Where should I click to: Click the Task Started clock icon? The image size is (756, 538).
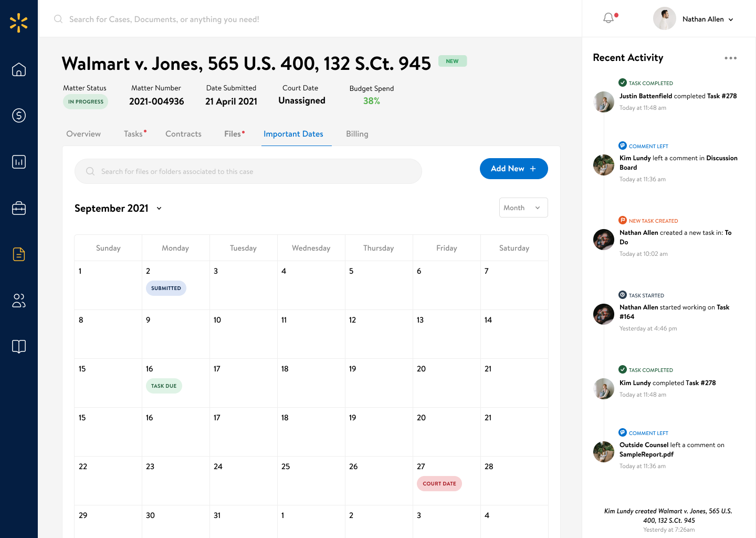(x=623, y=295)
